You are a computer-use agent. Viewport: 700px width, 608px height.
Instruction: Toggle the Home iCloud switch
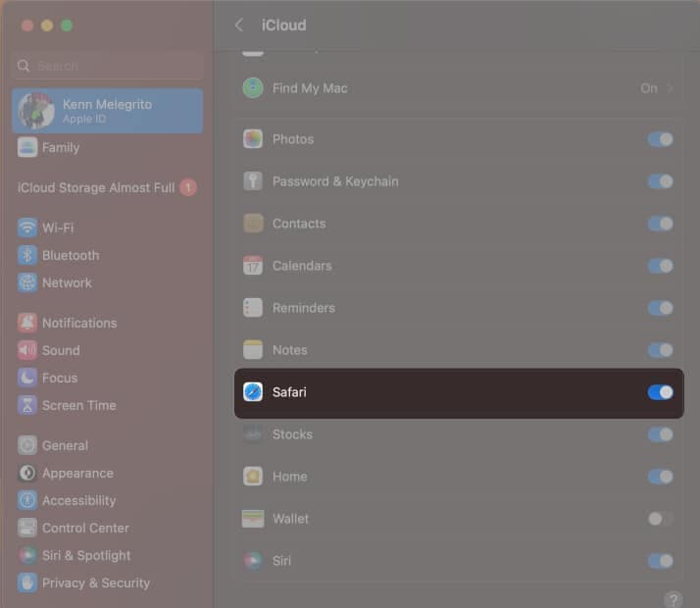coord(660,477)
